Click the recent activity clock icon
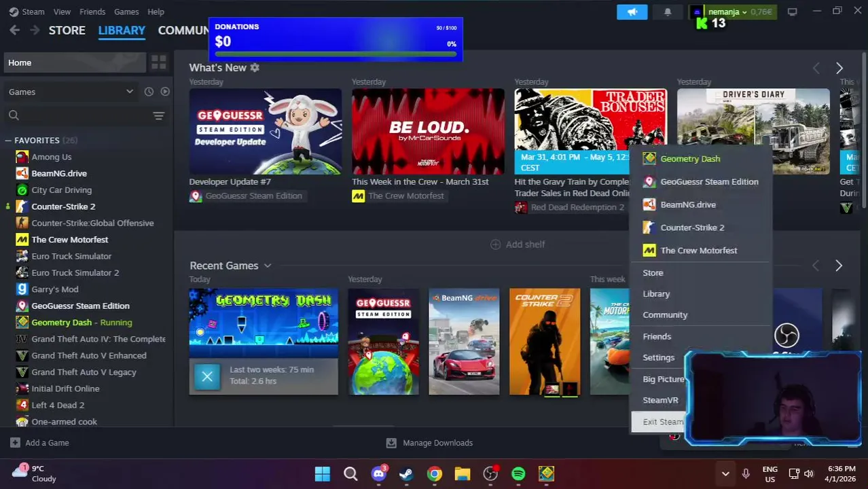This screenshot has height=489, width=868. pos(149,92)
